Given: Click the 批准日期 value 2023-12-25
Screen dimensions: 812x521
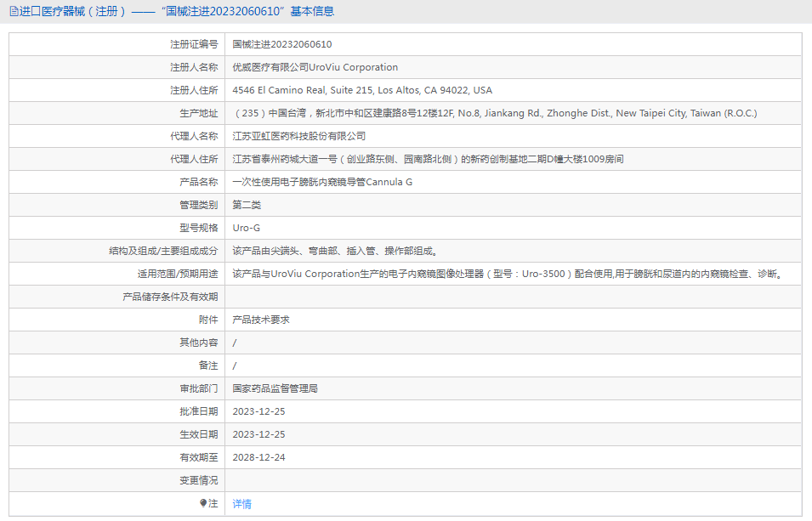Looking at the screenshot, I should coord(259,411).
